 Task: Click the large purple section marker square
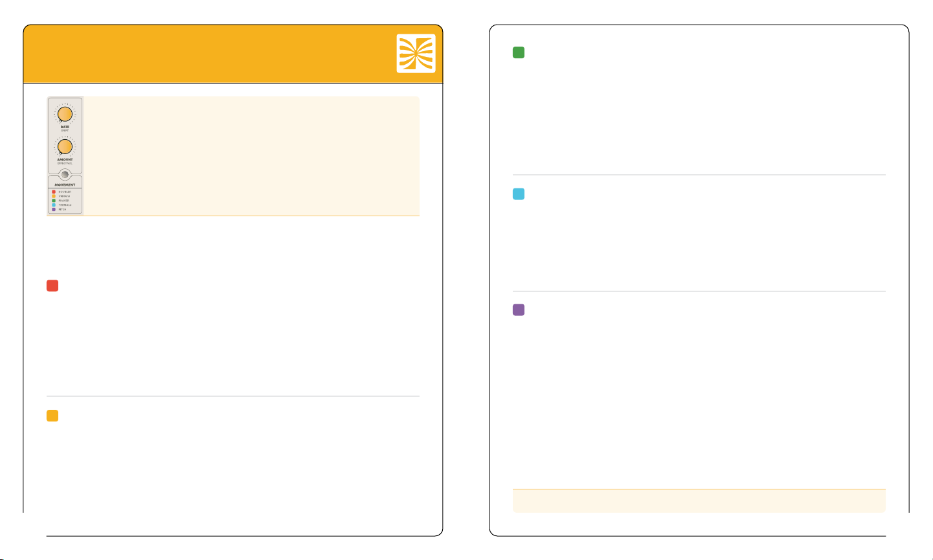coord(519,310)
